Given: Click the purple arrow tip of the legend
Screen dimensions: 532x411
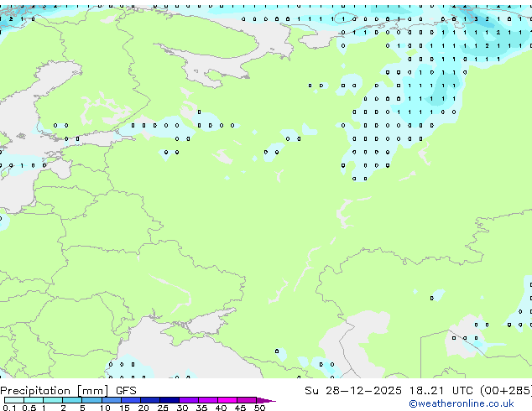Looking at the screenshot, I should (x=266, y=400).
